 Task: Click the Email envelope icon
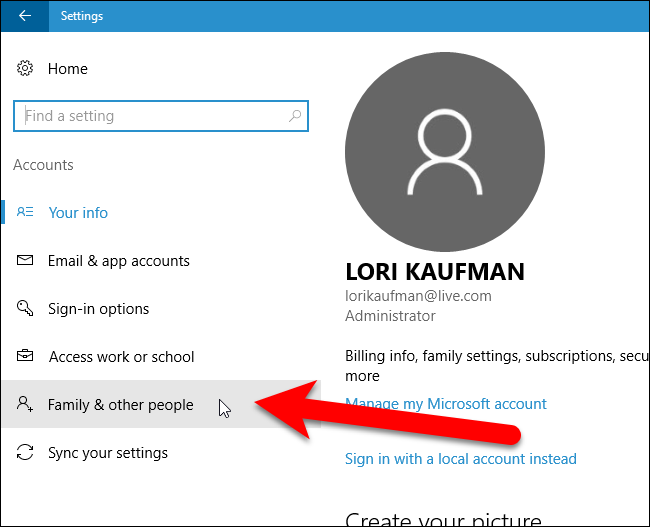coord(25,260)
